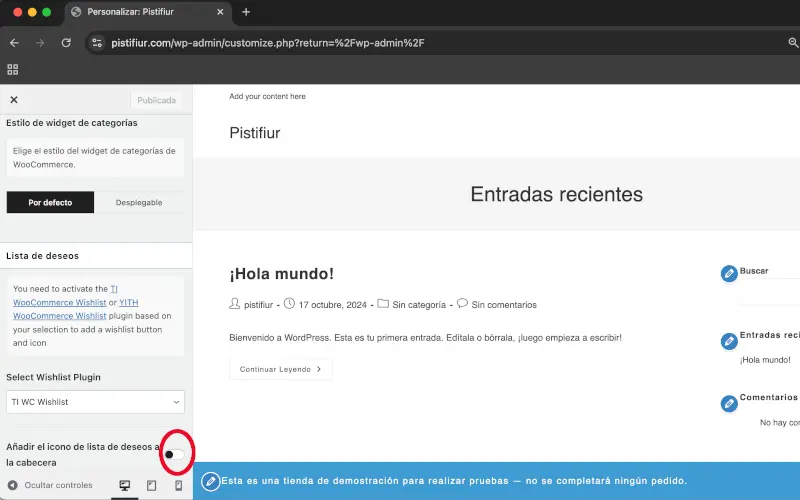Select the Personalizar: Pistifiur browser tab
The width and height of the screenshot is (800, 500).
pos(148,12)
